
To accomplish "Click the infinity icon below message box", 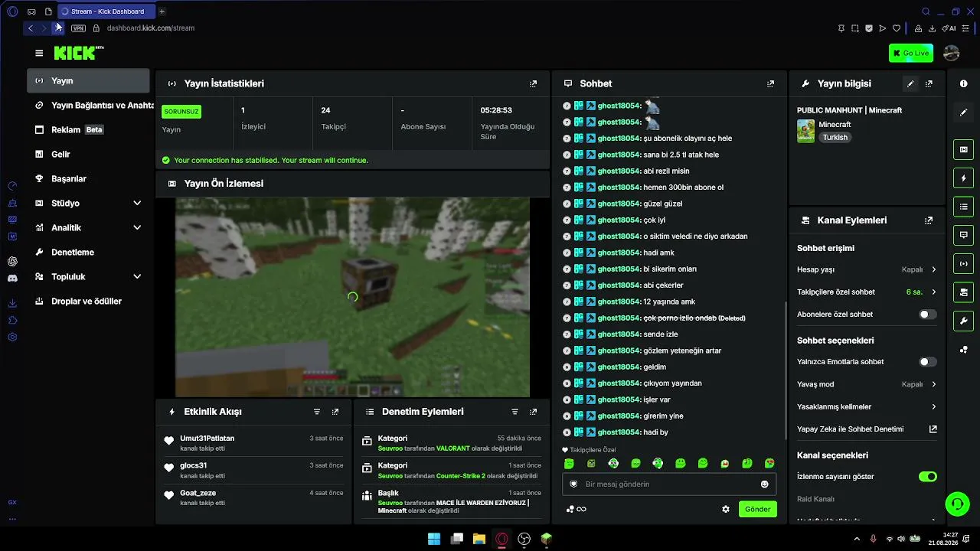I will tap(582, 510).
